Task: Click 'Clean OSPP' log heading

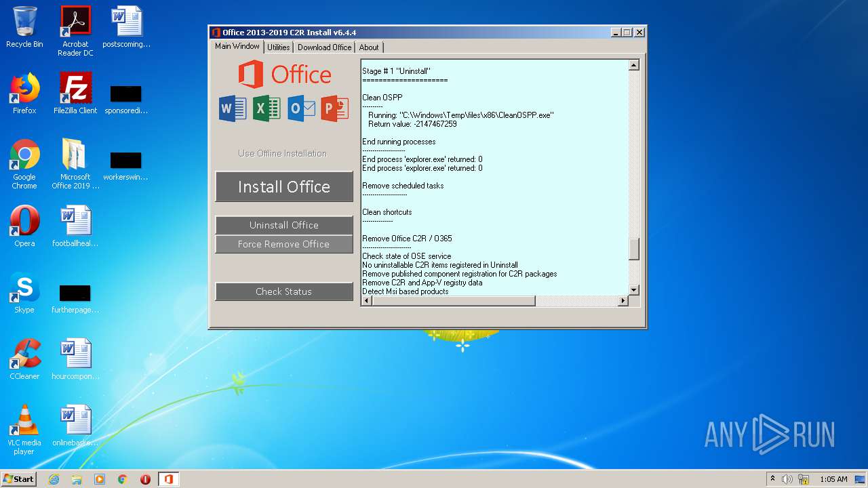Action: coord(382,98)
